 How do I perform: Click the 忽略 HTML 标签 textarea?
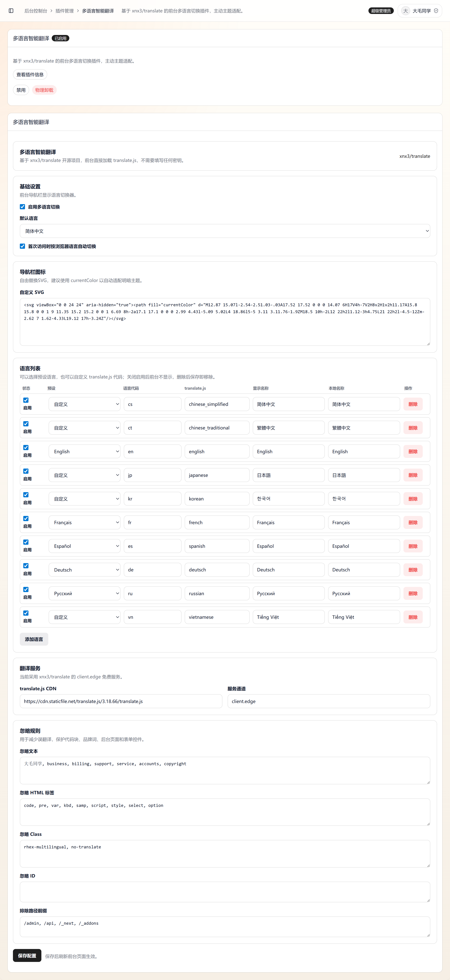coord(225,812)
